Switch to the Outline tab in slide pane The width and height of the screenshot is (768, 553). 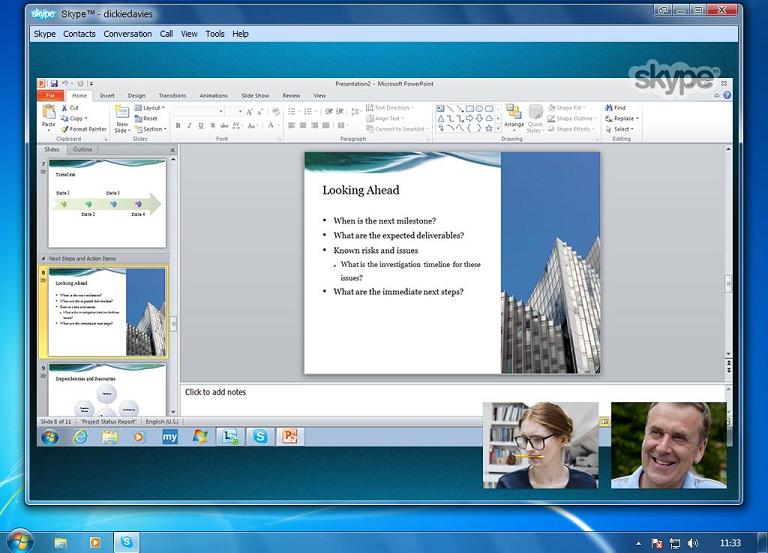pyautogui.click(x=82, y=149)
